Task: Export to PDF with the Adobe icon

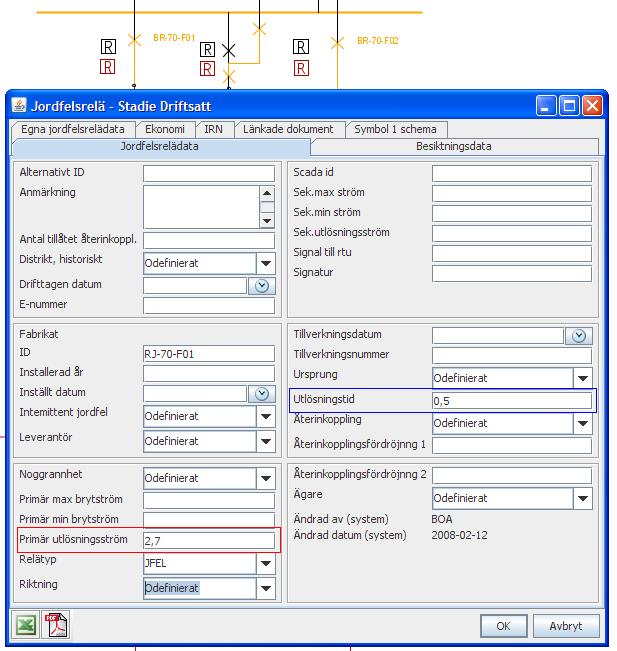Action: (56, 624)
